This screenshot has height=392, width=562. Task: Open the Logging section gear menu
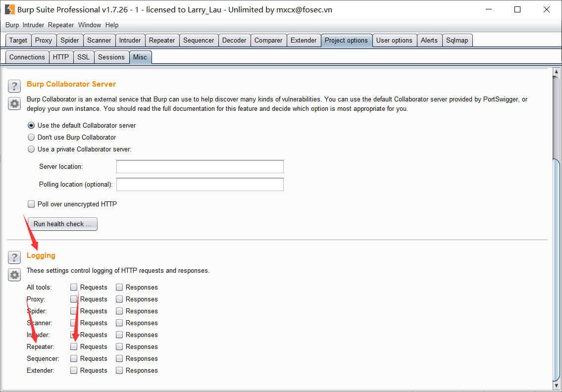tap(14, 275)
